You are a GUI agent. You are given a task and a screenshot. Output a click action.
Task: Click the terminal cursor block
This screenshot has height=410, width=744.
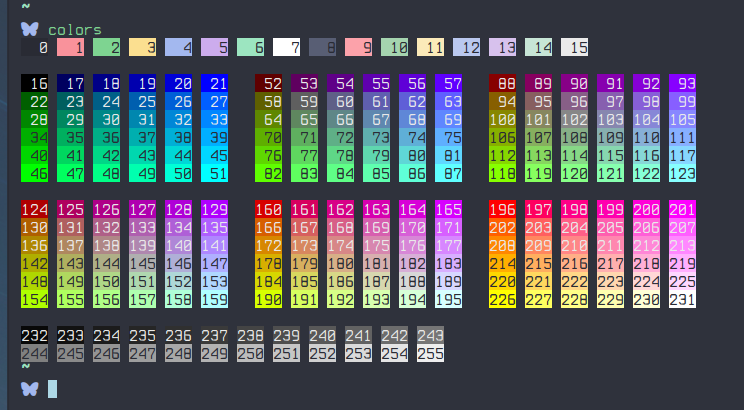pyautogui.click(x=52, y=389)
